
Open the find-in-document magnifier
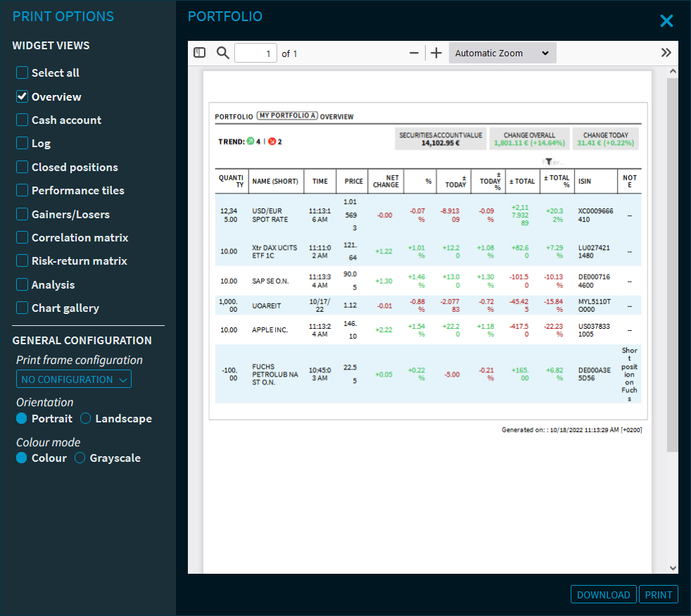223,53
